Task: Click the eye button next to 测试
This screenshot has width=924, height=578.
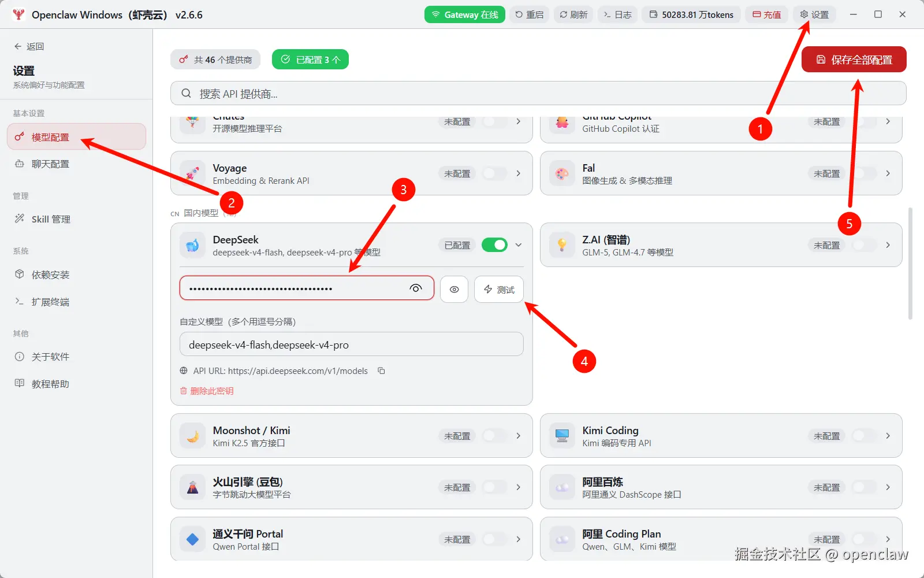Action: [x=454, y=290]
